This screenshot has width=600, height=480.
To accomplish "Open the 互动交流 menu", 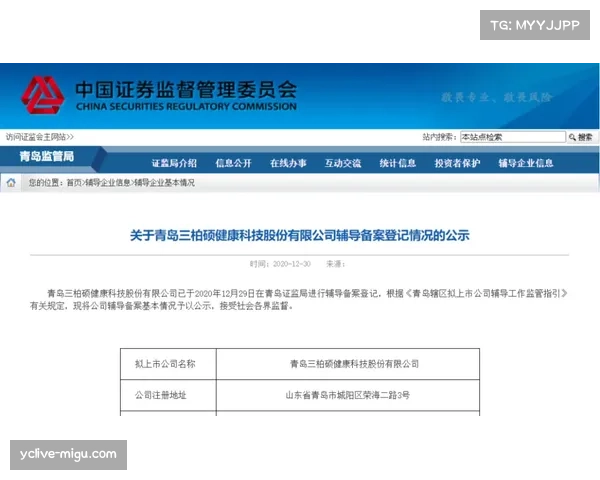I will click(343, 163).
